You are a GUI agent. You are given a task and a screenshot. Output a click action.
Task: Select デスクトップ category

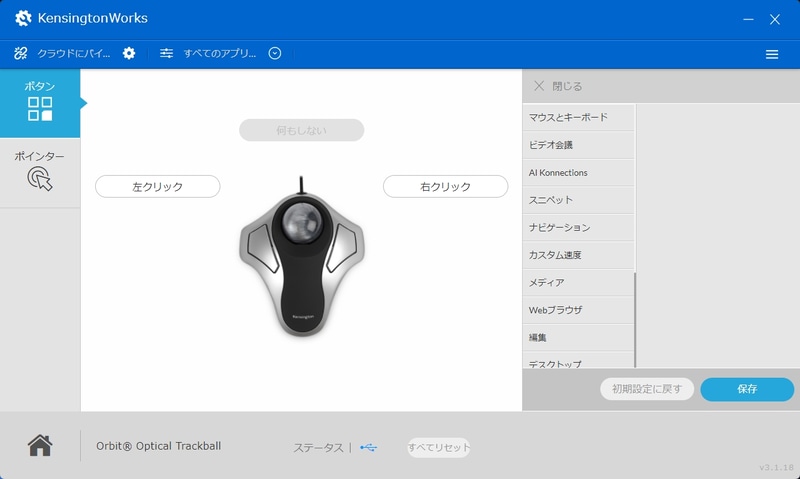tap(578, 360)
